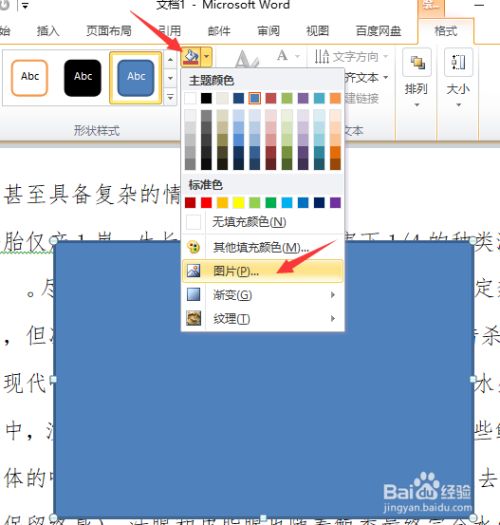The height and width of the screenshot is (525, 500).
Task: Click the text 甚至具备复杂的情
Action: 92,195
